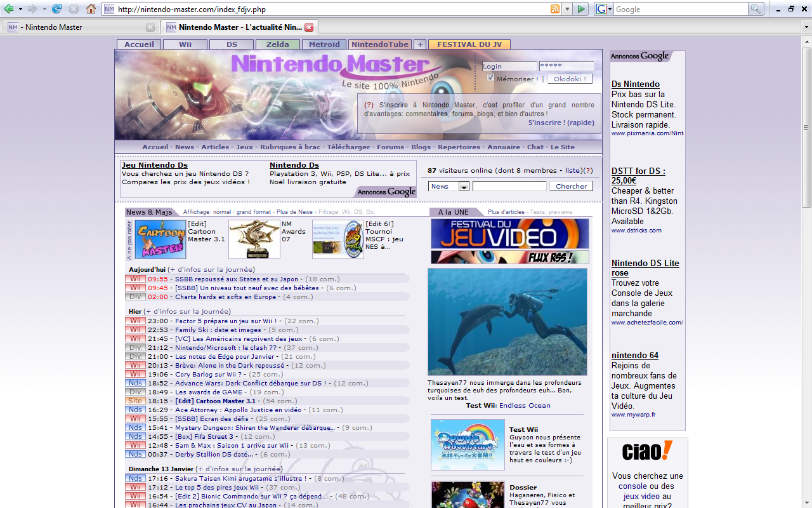Open the Metroid site tab

click(324, 44)
